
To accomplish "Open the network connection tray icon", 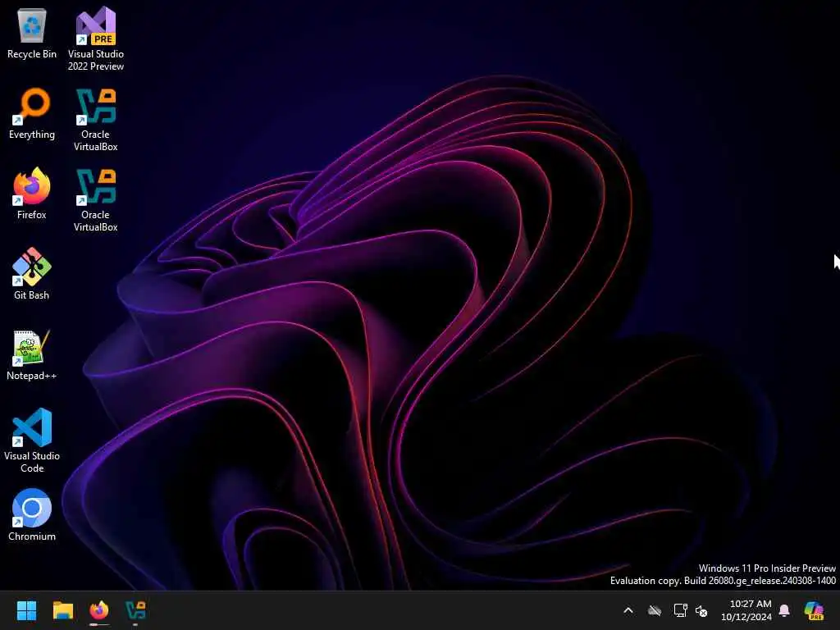I will click(680, 610).
